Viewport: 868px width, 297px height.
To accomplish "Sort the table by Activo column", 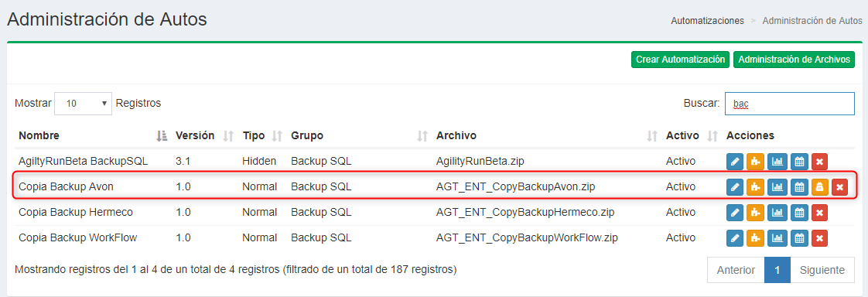I will point(692,135).
